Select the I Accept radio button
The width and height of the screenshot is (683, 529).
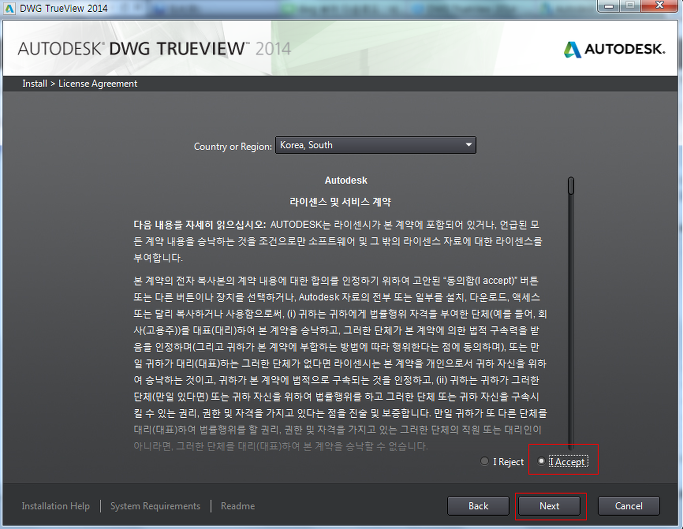tap(541, 461)
